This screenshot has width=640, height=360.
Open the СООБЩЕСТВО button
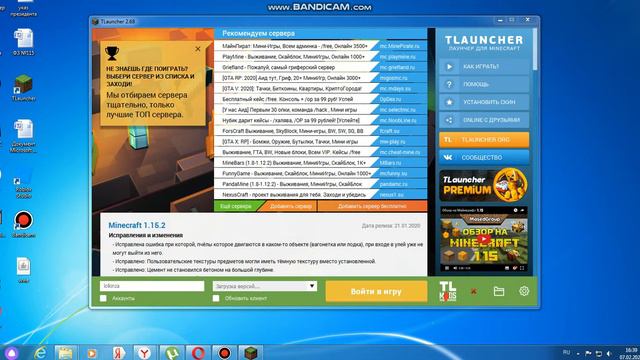[484, 157]
